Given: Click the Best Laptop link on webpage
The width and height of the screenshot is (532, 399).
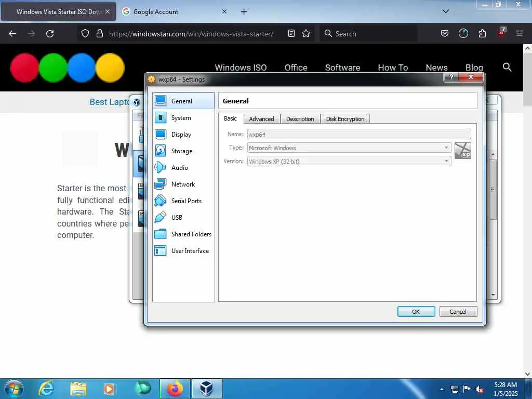Looking at the screenshot, I should (x=110, y=102).
